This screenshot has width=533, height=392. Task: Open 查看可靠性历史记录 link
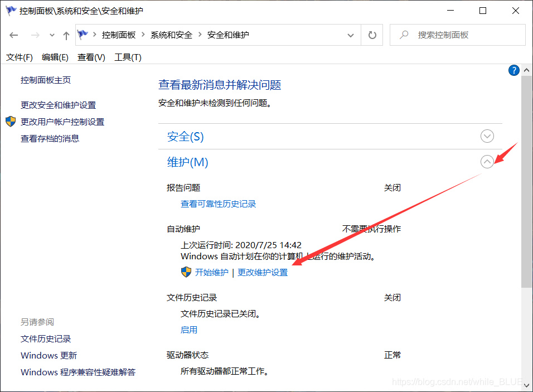tap(218, 204)
